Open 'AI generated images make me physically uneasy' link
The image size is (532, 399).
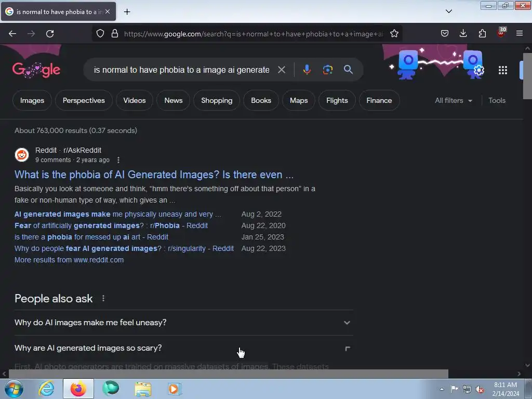pyautogui.click(x=117, y=214)
